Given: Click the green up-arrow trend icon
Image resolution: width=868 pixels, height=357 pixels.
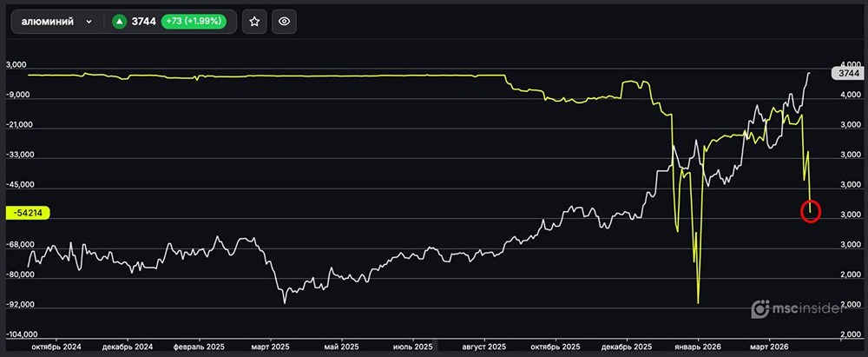Looking at the screenshot, I should coord(120,23).
